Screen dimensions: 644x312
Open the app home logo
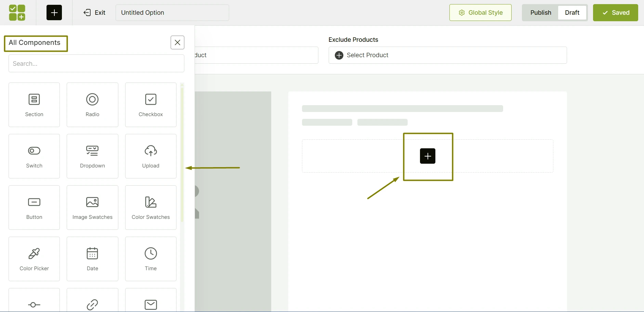point(17,12)
